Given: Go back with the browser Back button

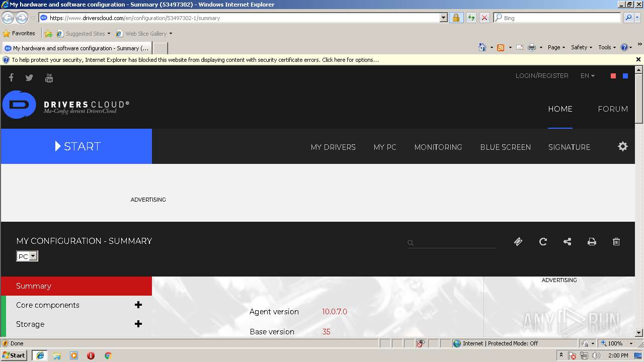Looking at the screenshot, I should [8, 18].
